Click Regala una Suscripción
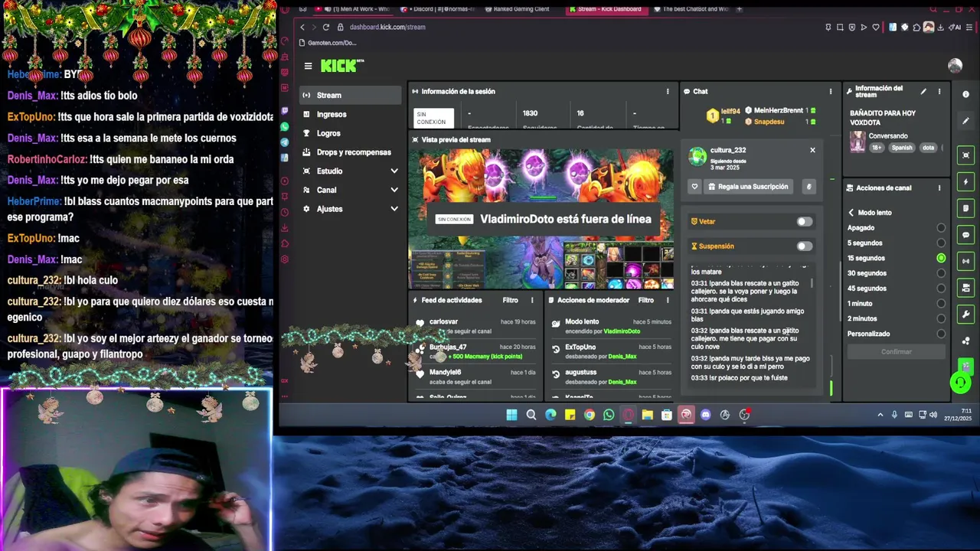Image resolution: width=980 pixels, height=551 pixels. [748, 187]
